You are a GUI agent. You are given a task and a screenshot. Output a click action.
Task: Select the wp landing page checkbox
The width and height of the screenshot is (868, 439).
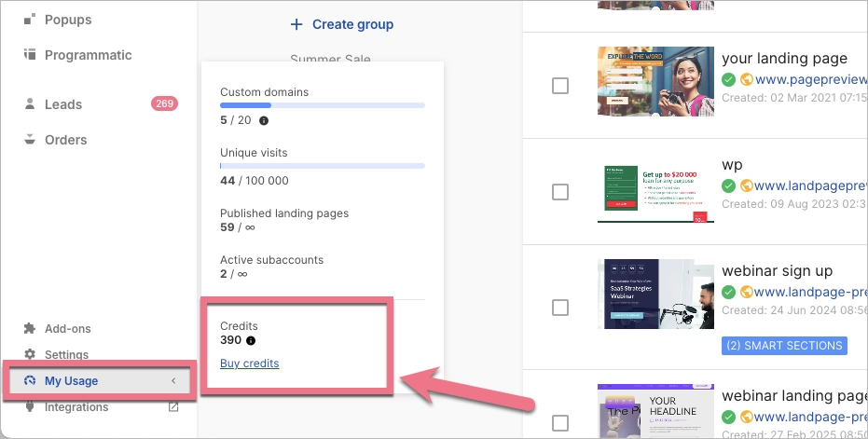(x=560, y=192)
